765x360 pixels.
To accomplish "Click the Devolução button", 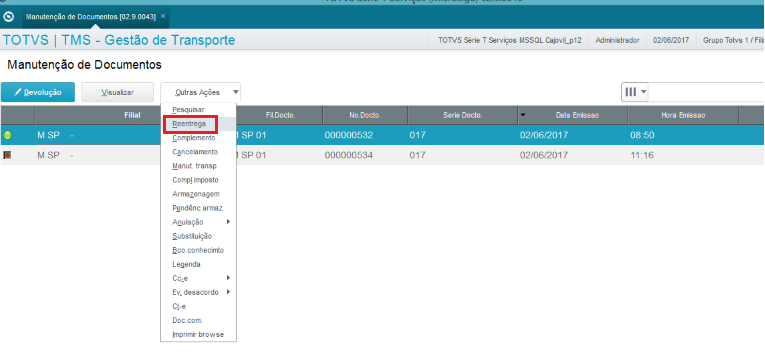I will point(38,92).
